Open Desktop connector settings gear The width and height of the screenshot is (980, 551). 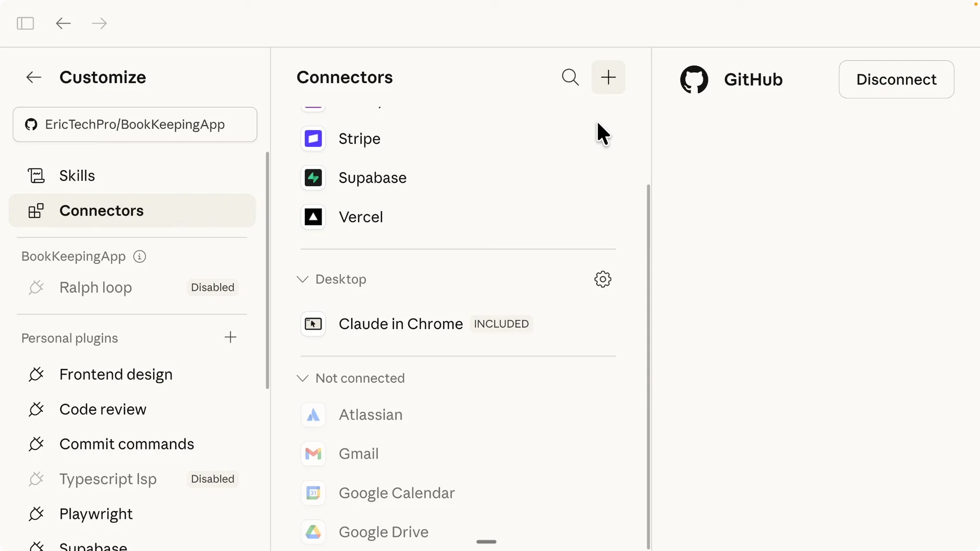click(602, 280)
